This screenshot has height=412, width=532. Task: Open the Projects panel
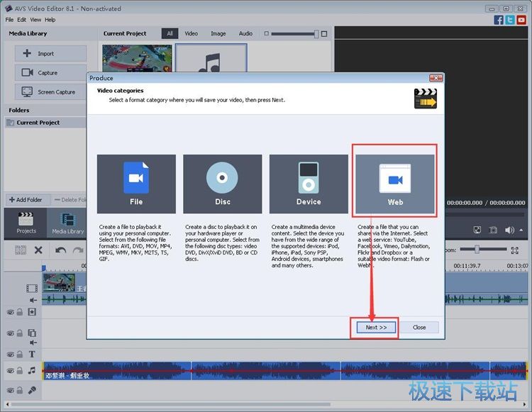click(26, 223)
